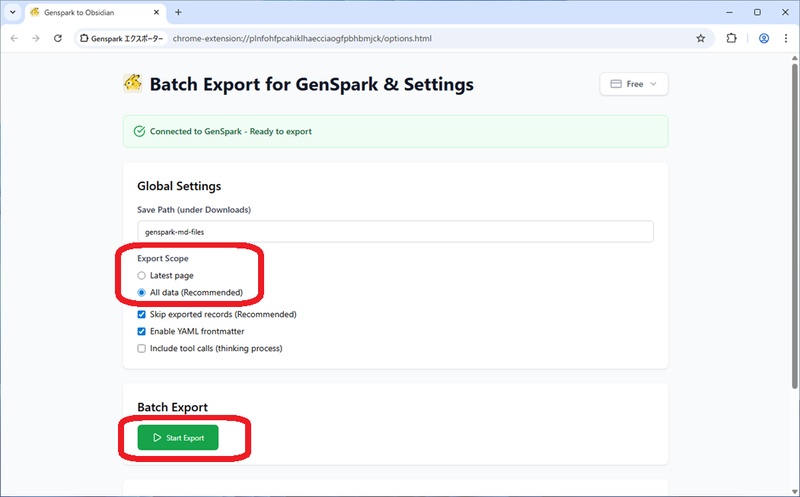The height and width of the screenshot is (497, 800).
Task: Go back with the browser back arrow
Action: [14, 38]
